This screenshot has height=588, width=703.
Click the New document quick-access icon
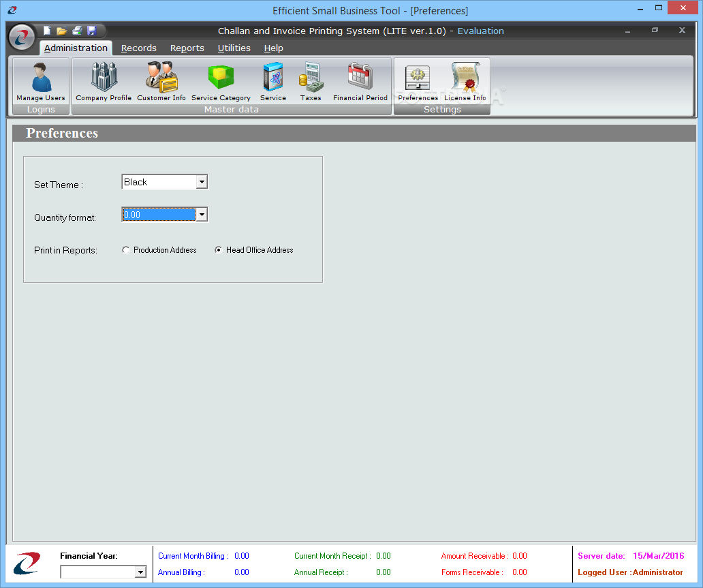click(47, 31)
